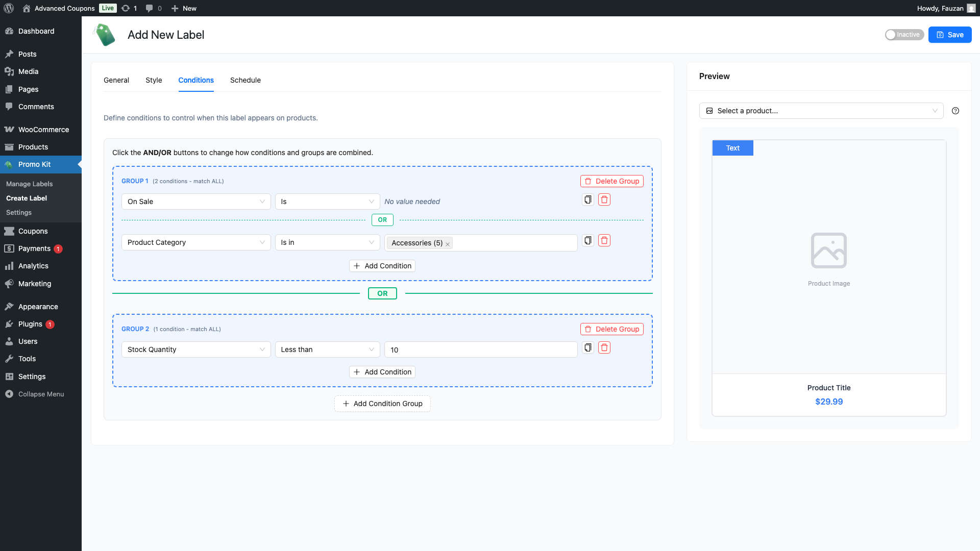
Task: Open Manage Labels in sidebar
Action: pos(30,184)
